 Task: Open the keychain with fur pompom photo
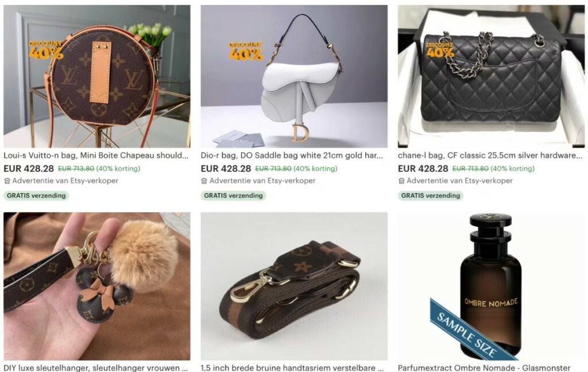tap(96, 286)
